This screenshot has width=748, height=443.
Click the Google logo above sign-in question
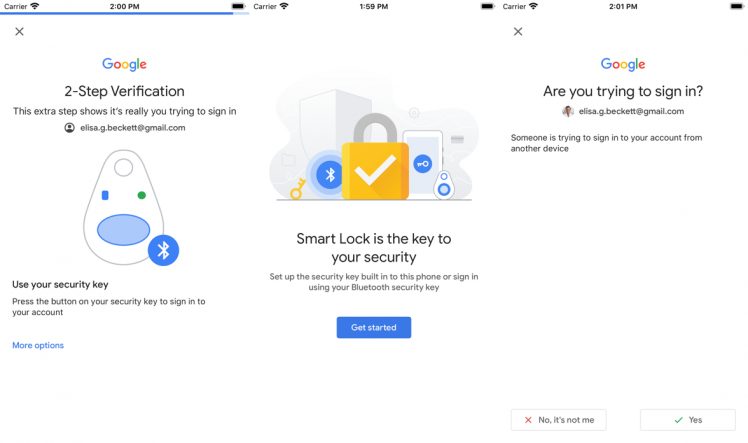(623, 64)
